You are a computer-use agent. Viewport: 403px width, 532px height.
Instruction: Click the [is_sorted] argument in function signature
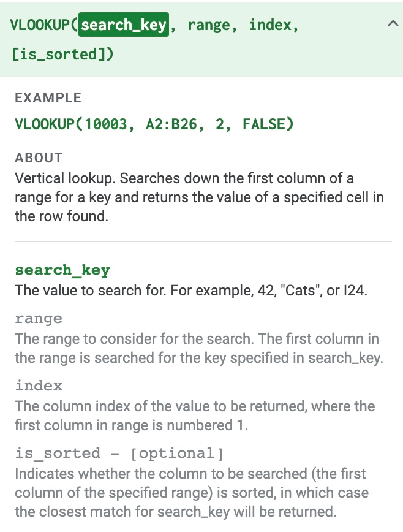tap(62, 54)
